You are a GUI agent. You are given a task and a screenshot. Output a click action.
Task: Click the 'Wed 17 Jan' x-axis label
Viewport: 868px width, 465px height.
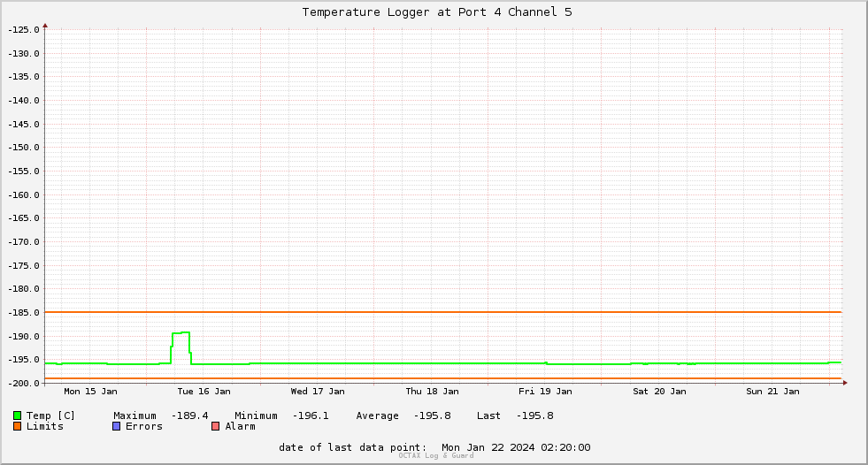point(318,392)
